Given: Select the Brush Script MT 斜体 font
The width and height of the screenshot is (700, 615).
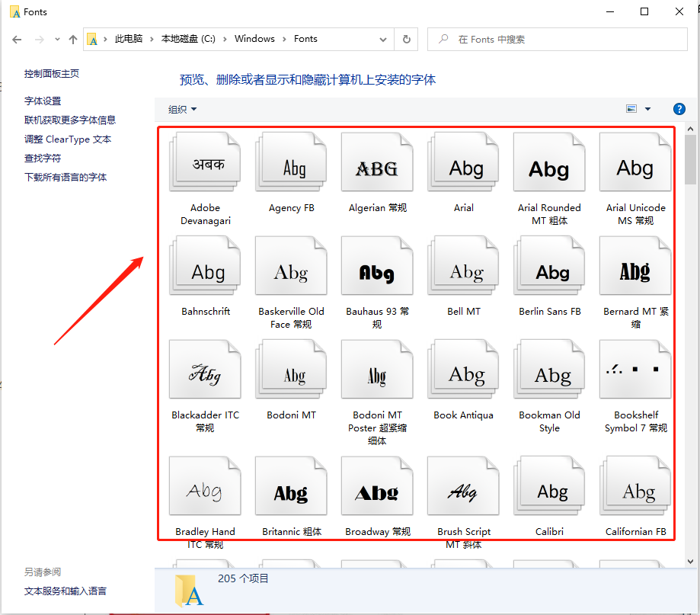Looking at the screenshot, I should 463,485.
